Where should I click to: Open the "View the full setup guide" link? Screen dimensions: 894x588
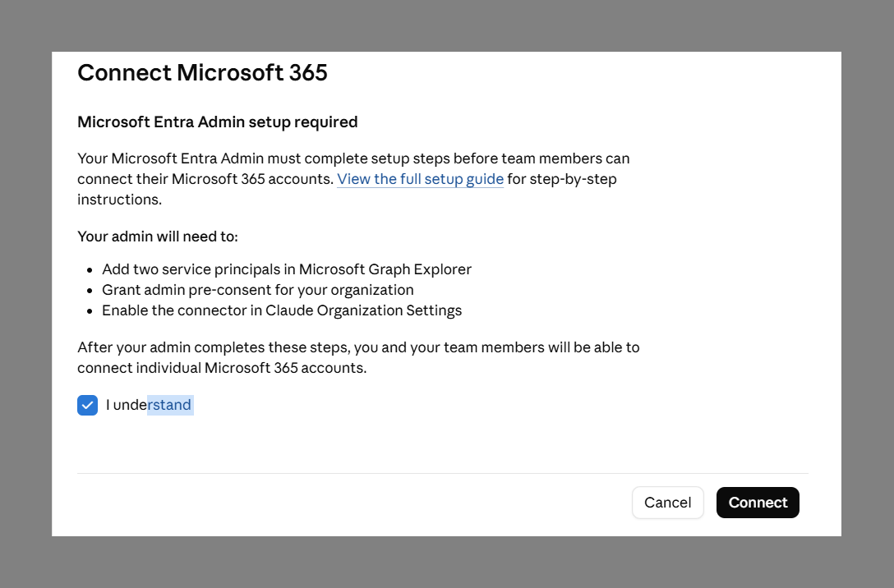point(420,179)
